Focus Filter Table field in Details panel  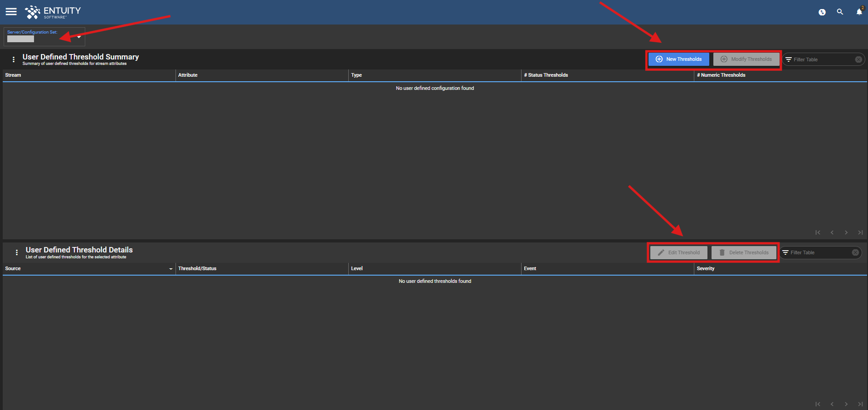[x=820, y=252]
